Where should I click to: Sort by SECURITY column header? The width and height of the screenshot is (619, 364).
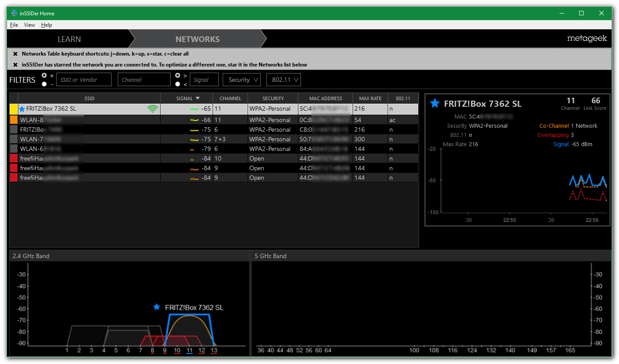coord(273,98)
